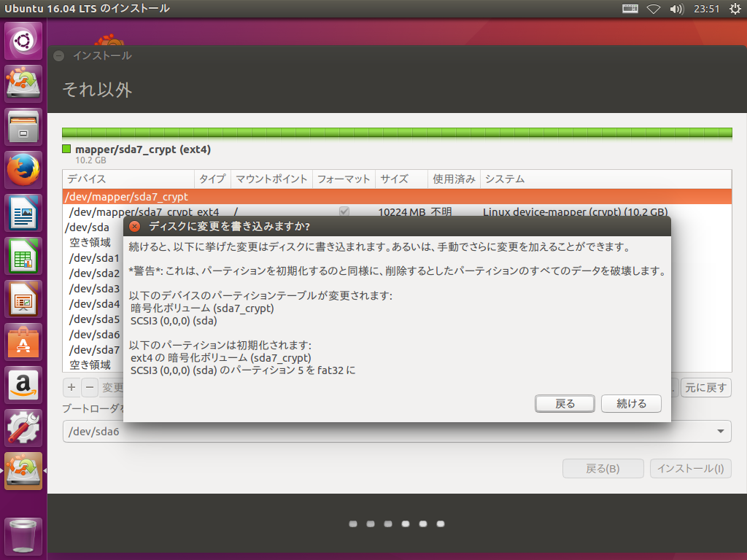Select the /dev/sda7 partition row
The image size is (747, 560).
[94, 349]
